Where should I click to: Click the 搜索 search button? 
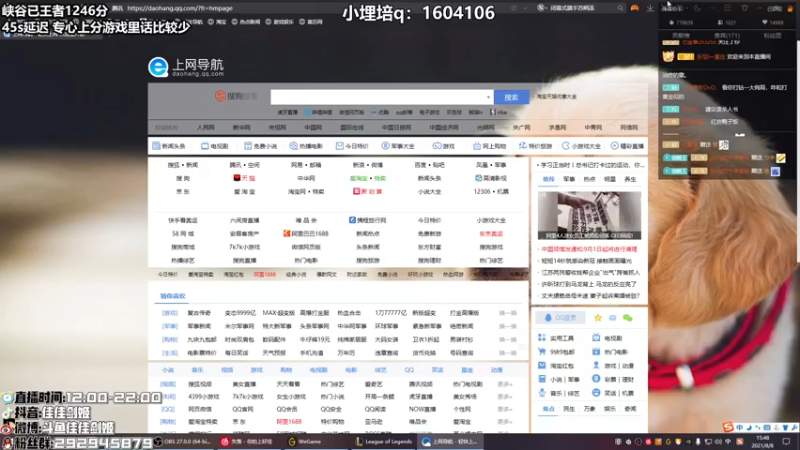tap(511, 97)
